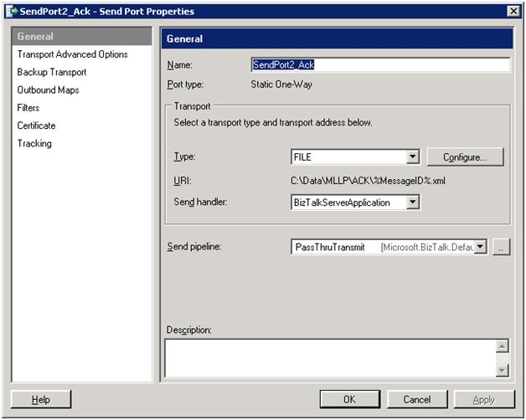Click the Port type label
Image resolution: width=526 pixels, height=420 pixels.
(185, 85)
